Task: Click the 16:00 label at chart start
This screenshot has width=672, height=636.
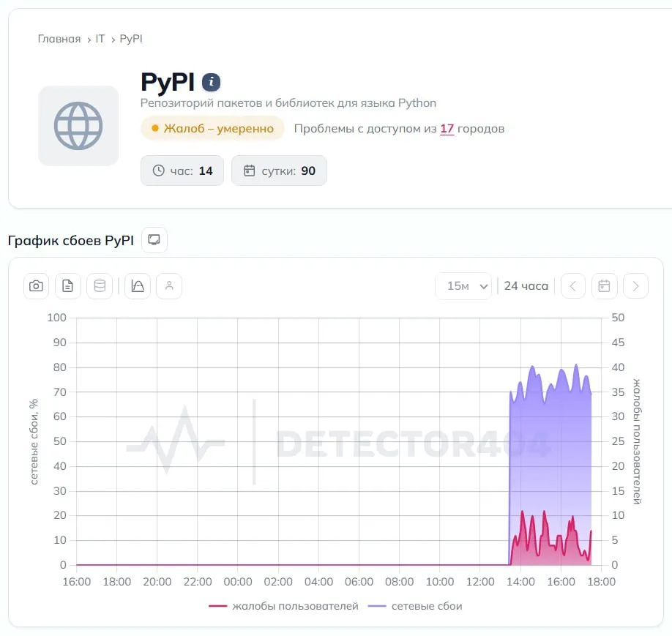Action: pyautogui.click(x=77, y=582)
